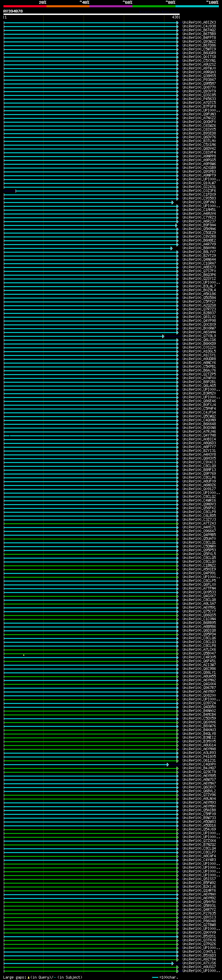Select the UniRef100_A9USG7 label
Viewport: 222px width, 980px height.
click(x=199, y=967)
